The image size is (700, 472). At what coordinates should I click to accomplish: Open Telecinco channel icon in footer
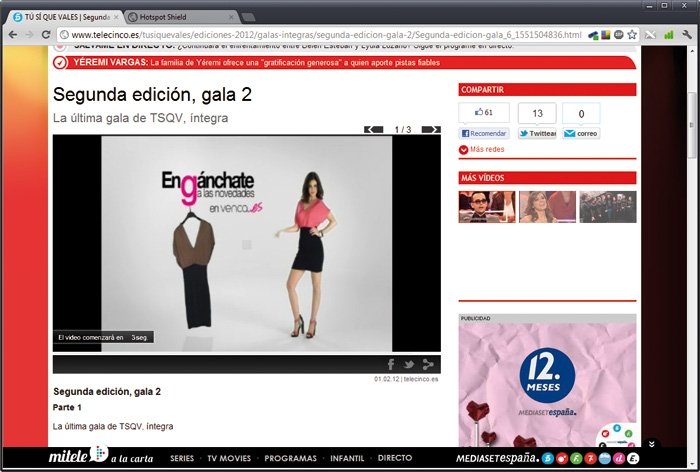(x=548, y=458)
